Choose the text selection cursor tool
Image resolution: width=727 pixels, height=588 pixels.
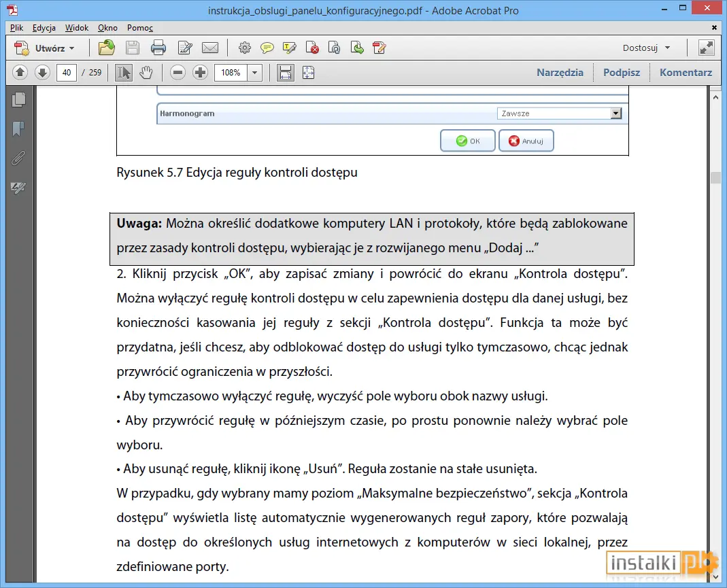[123, 73]
